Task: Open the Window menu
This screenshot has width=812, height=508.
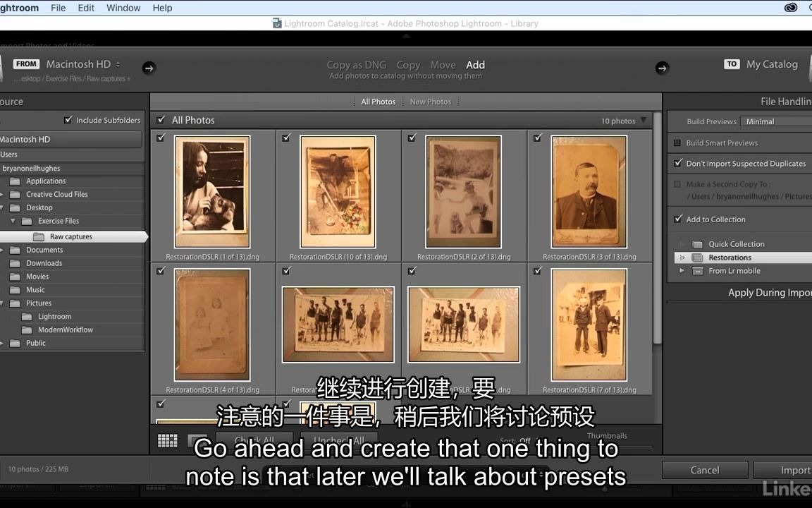Action: tap(123, 8)
